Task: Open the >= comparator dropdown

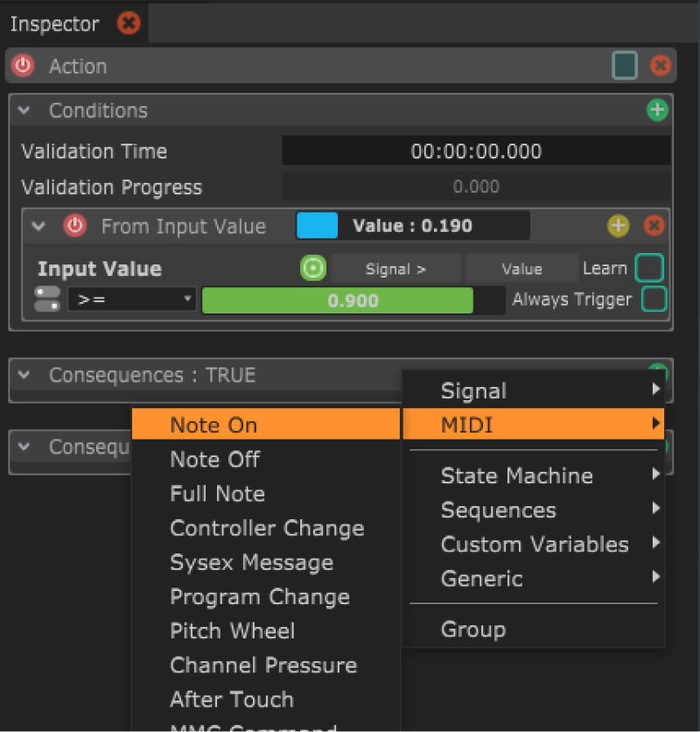Action: click(132, 299)
